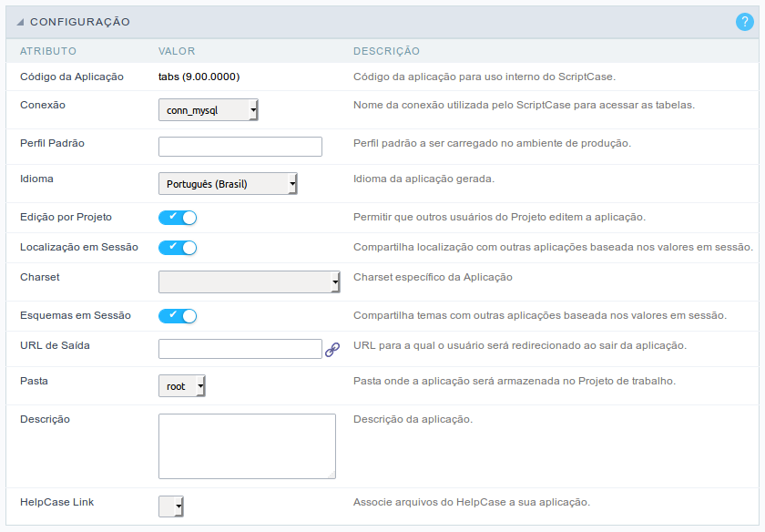Click description 'Charset específico da Aplicação'

tap(433, 277)
